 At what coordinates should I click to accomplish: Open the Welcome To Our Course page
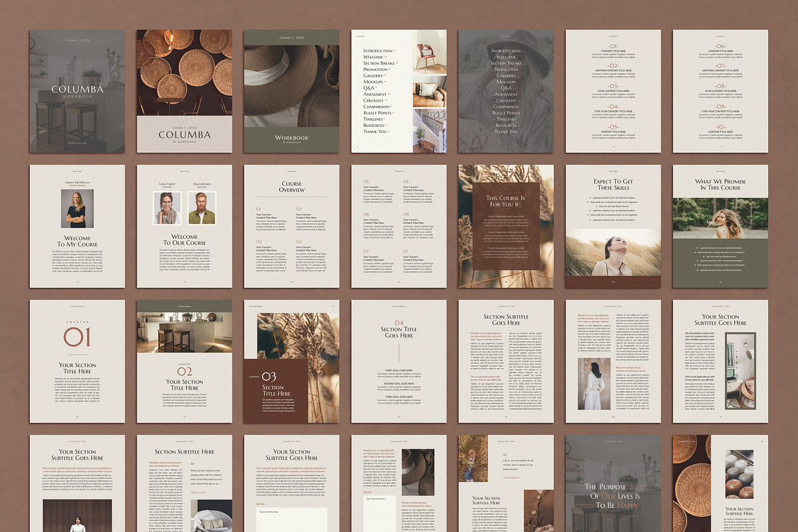click(184, 227)
